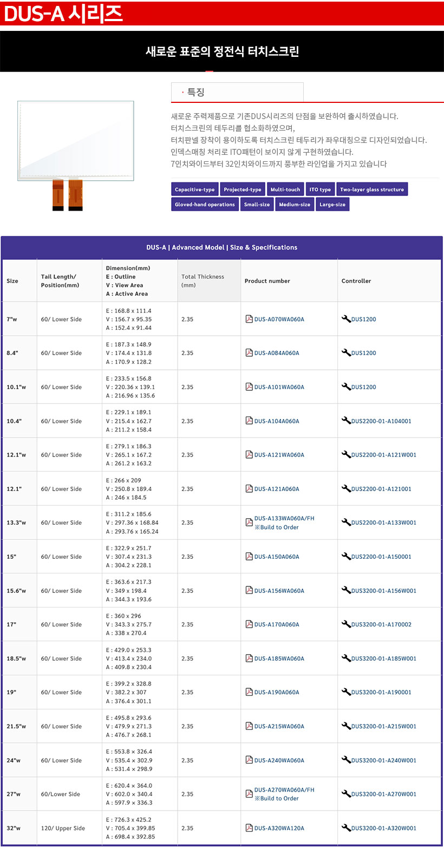Select the Projected-type tag
This screenshot has height=868, width=444.
243,190
